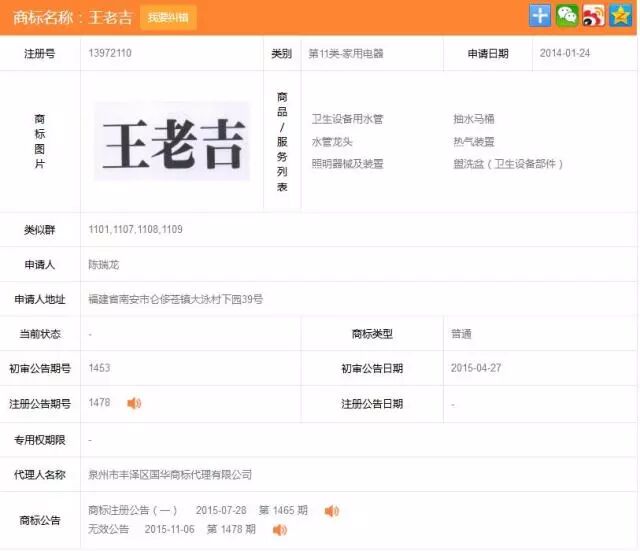Click the header title 商标名称：王老吉
Image resolution: width=640 pixels, height=551 pixels.
(73, 18)
